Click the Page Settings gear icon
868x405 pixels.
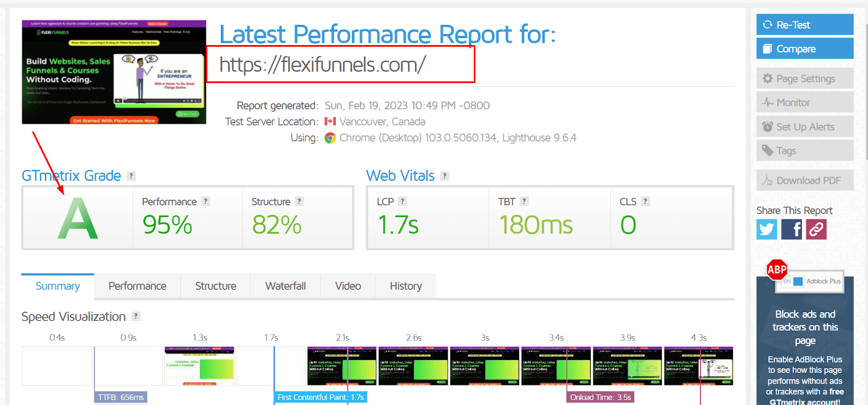click(x=768, y=78)
